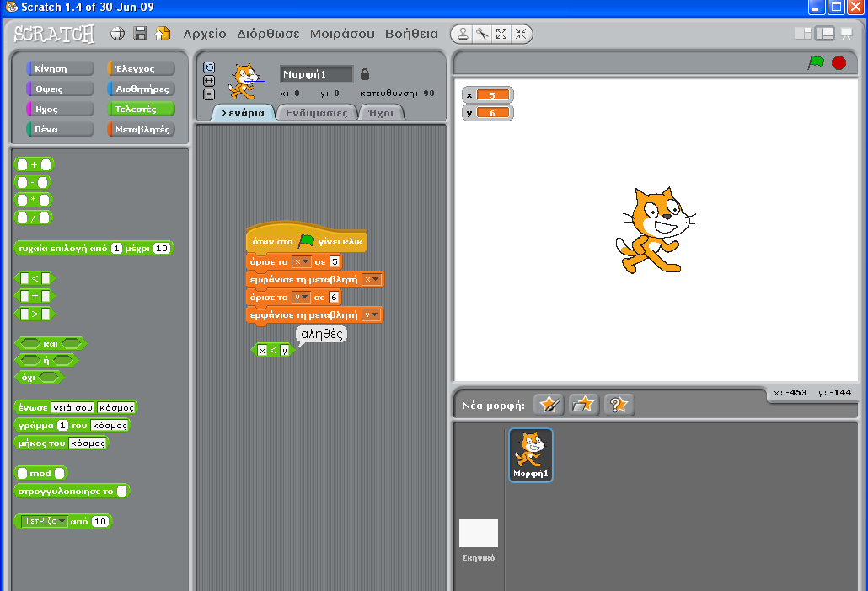Screen dimensions: 868x591
Task: Select the Μεταβλητές block category
Action: pos(142,129)
